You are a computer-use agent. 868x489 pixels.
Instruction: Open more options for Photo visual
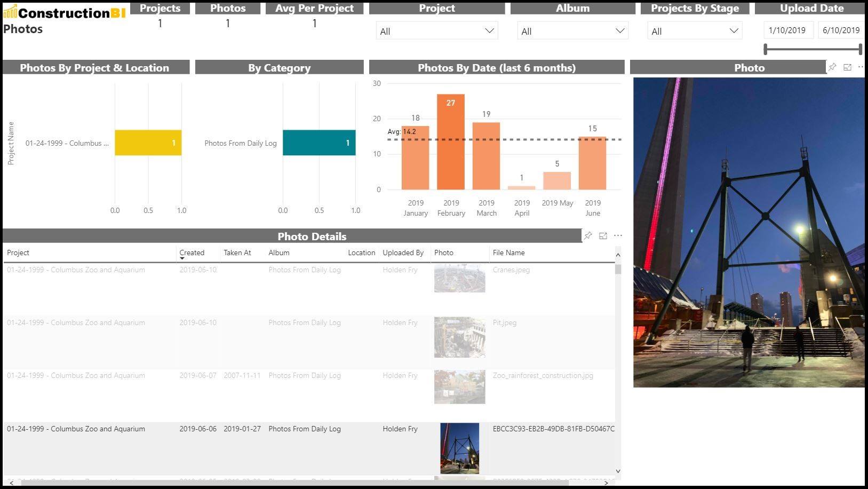pos(861,67)
